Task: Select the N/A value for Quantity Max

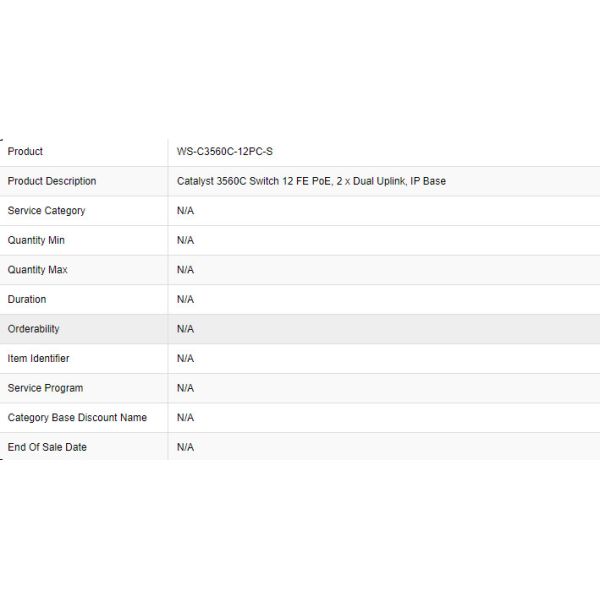Action: click(x=185, y=270)
